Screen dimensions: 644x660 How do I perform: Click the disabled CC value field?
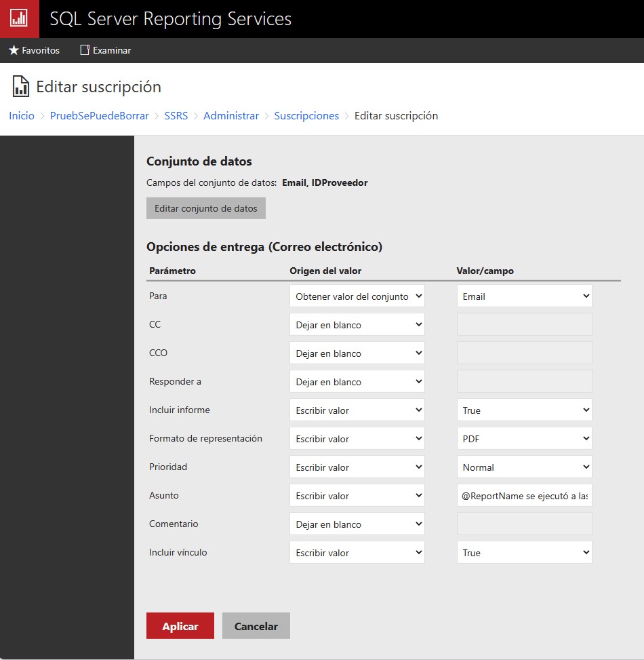524,324
